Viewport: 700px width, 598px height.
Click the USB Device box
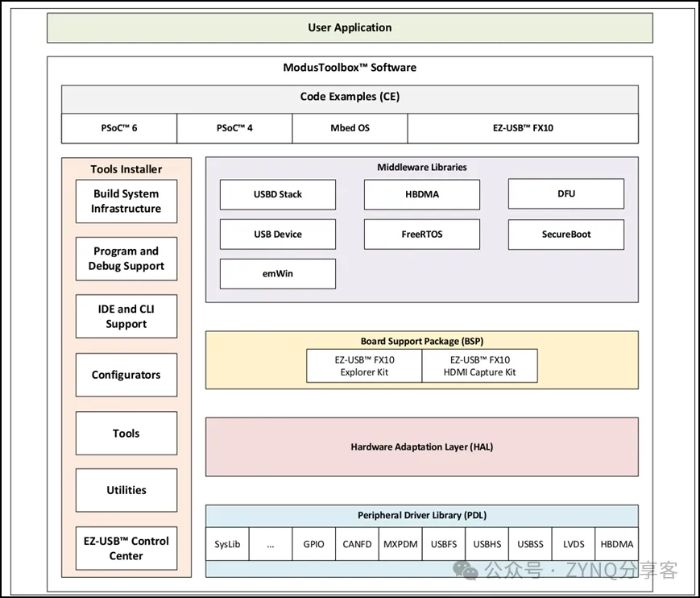click(278, 234)
